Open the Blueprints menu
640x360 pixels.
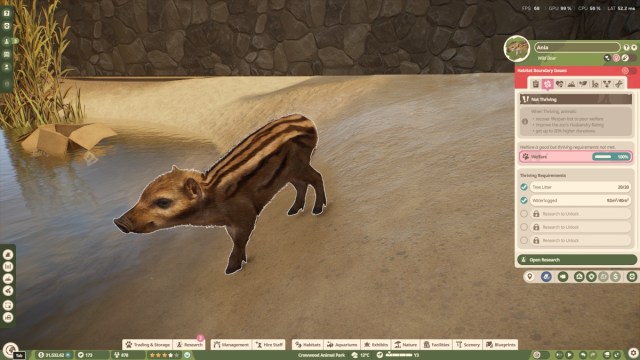501,344
